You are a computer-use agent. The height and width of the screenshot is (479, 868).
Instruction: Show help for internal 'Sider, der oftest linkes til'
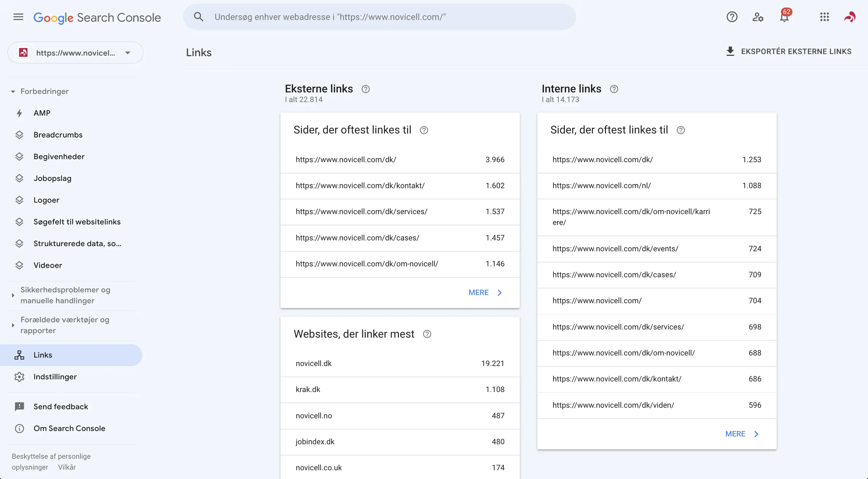click(681, 130)
